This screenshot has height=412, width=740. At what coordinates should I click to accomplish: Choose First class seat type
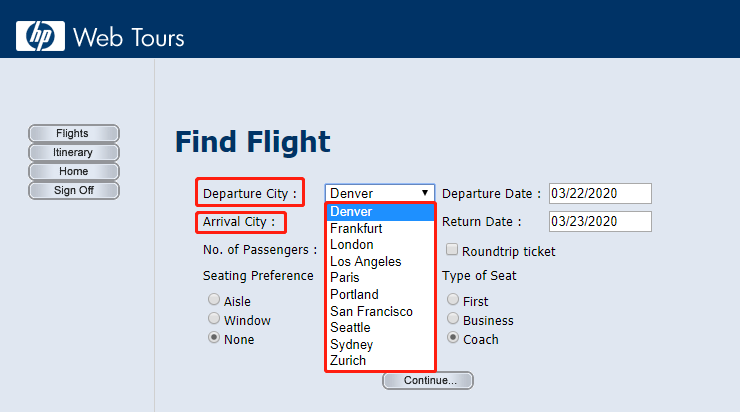tap(454, 300)
